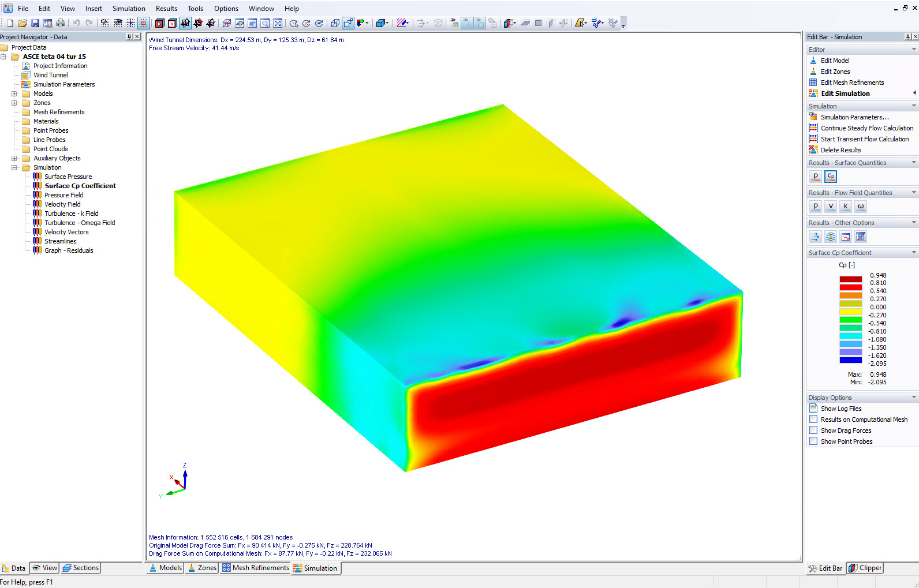The image size is (919, 588).
Task: Collapse the Simulation tree node
Action: (14, 167)
